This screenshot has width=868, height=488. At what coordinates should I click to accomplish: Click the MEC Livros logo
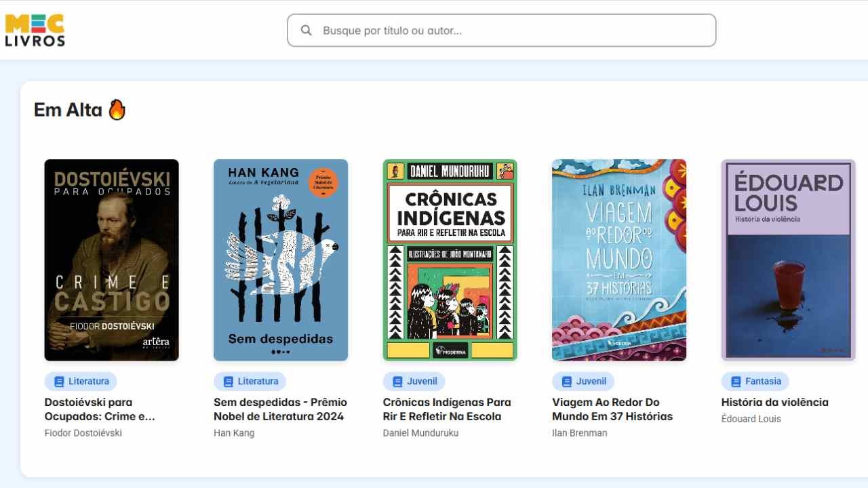[35, 30]
